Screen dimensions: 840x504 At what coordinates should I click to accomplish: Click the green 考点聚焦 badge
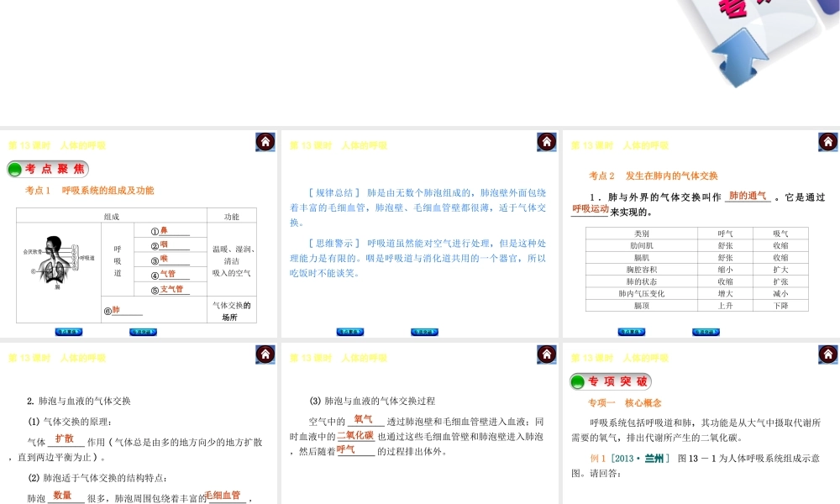48,169
